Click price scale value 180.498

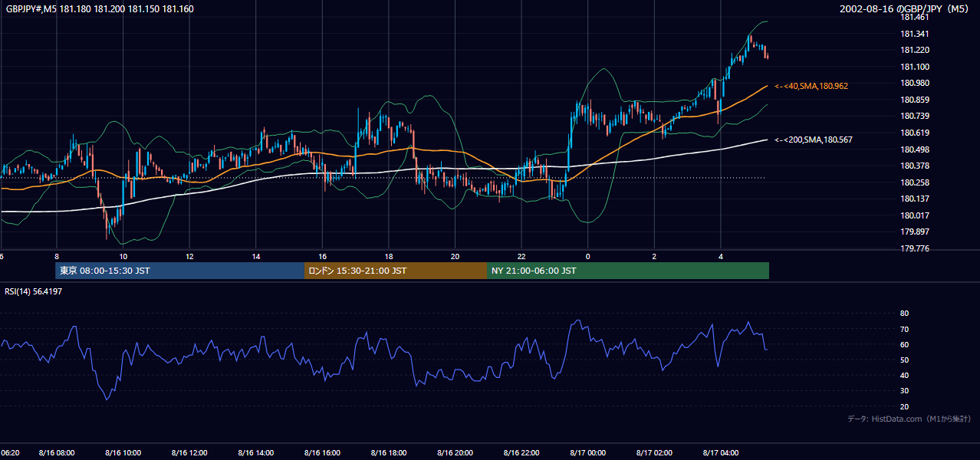pyautogui.click(x=915, y=150)
